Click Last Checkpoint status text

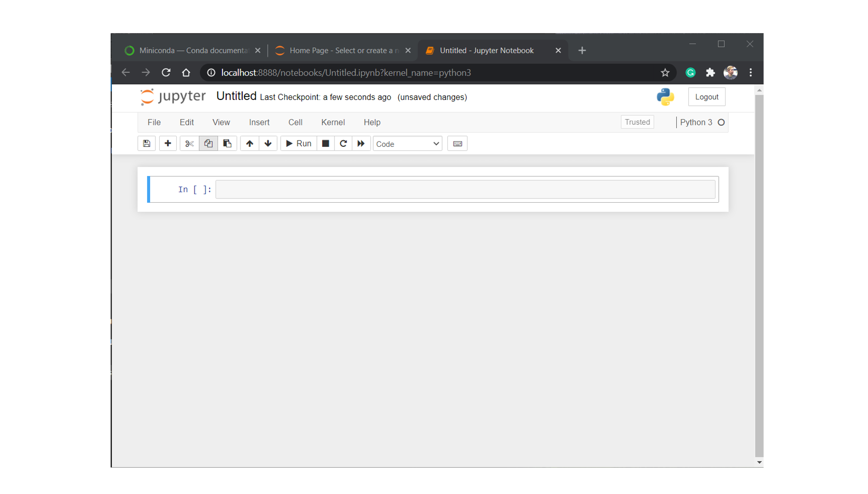[x=325, y=98]
